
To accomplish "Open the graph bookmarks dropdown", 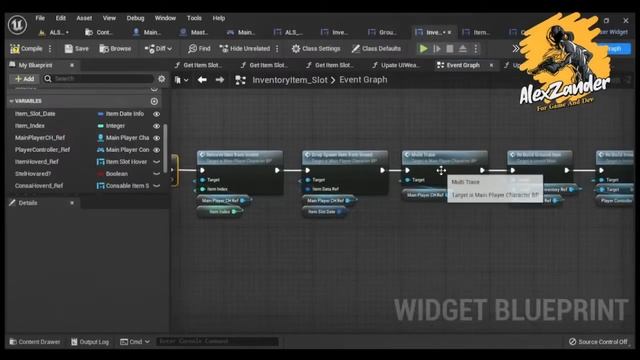I will pyautogui.click(x=181, y=80).
